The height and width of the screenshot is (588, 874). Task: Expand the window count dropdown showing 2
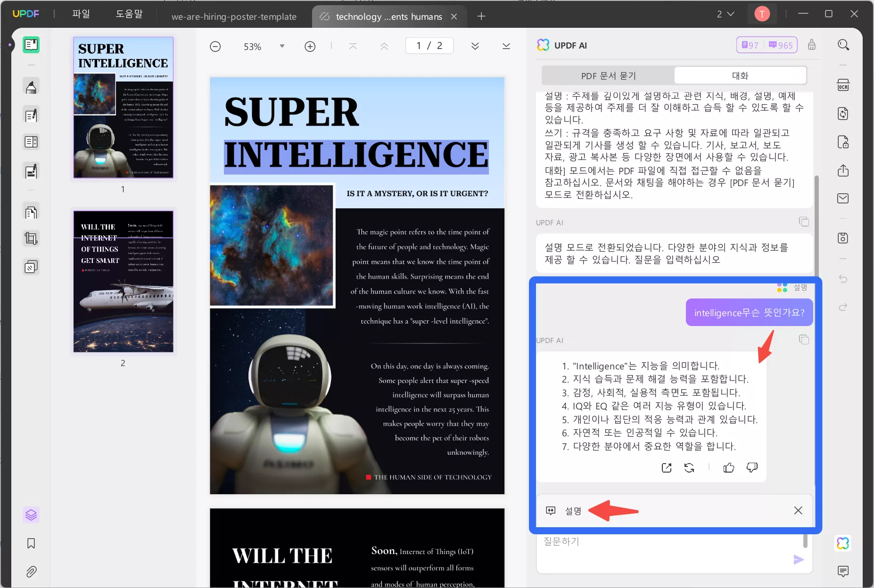point(725,14)
